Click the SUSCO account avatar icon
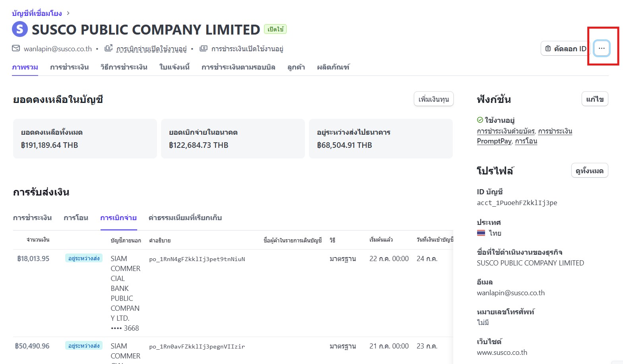The height and width of the screenshot is (364, 623). 20,29
